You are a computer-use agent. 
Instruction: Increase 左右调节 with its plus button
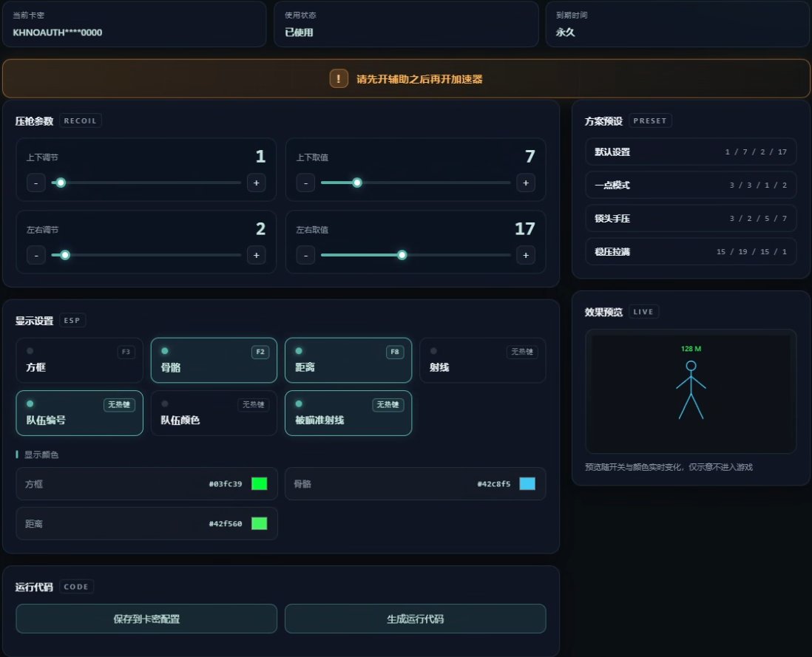point(257,255)
